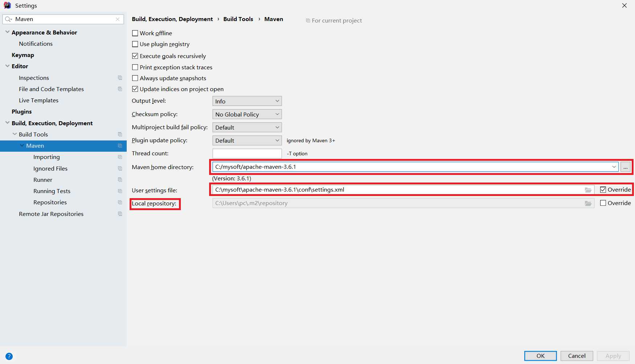Open Multiproject build fail policy dropdown
This screenshot has width=635, height=364.
tap(247, 127)
